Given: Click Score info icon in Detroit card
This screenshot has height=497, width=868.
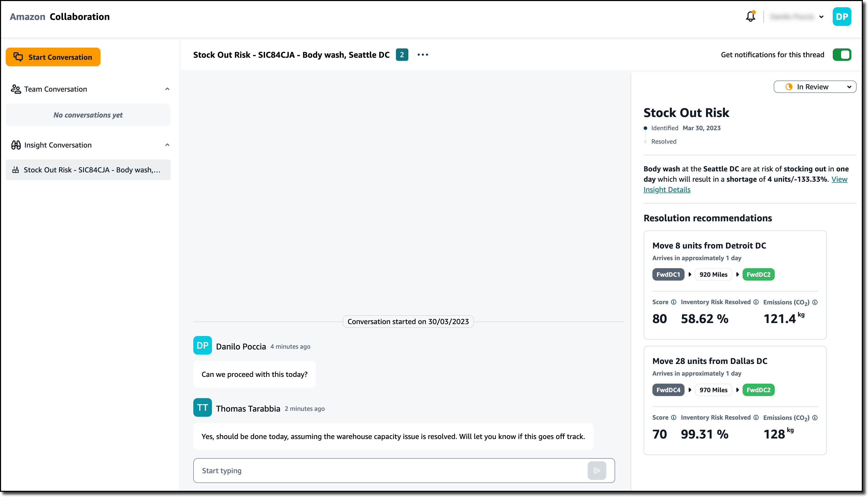Looking at the screenshot, I should 673,302.
